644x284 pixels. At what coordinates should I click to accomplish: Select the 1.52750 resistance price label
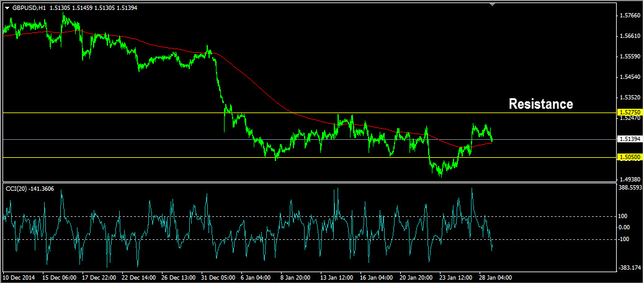click(630, 112)
